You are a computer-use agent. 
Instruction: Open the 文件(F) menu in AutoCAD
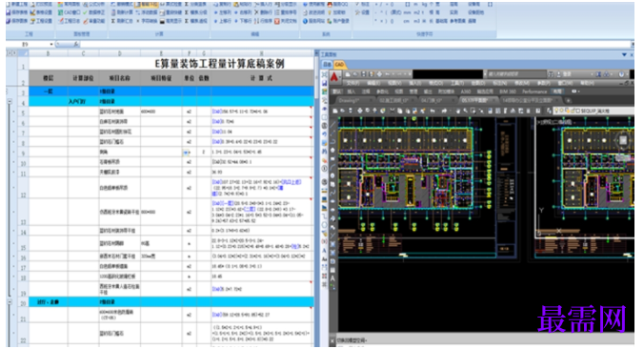[353, 83]
